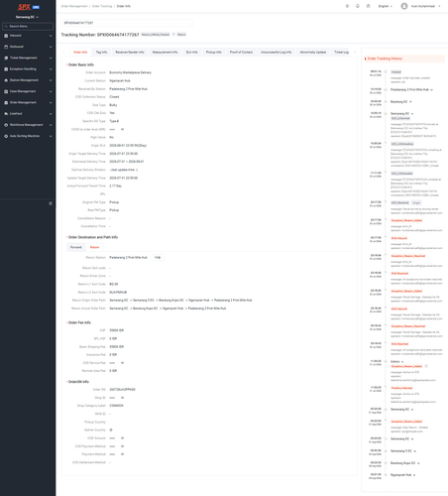The image size is (448, 496).
Task: Reveal the hidden COD Payment Method value
Action: [x=122, y=446]
